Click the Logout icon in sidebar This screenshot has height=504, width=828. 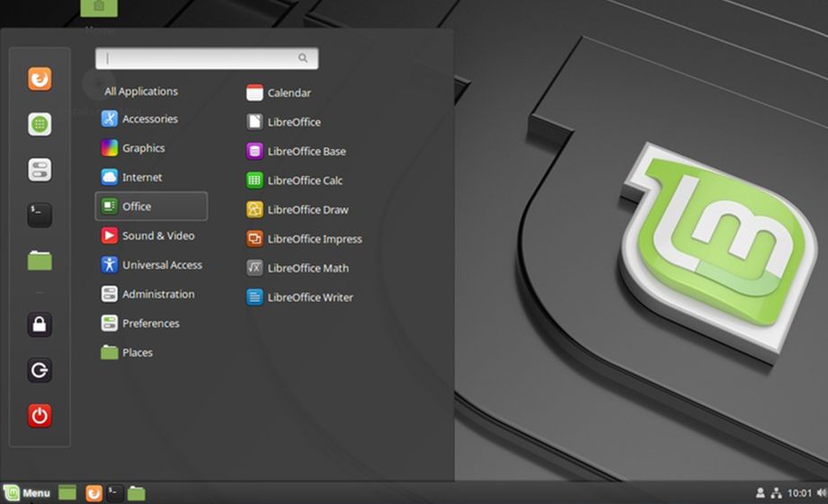(x=40, y=370)
